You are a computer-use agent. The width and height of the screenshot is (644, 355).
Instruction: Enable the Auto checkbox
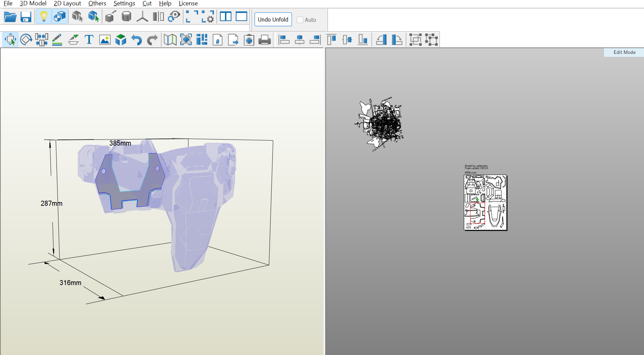point(300,20)
